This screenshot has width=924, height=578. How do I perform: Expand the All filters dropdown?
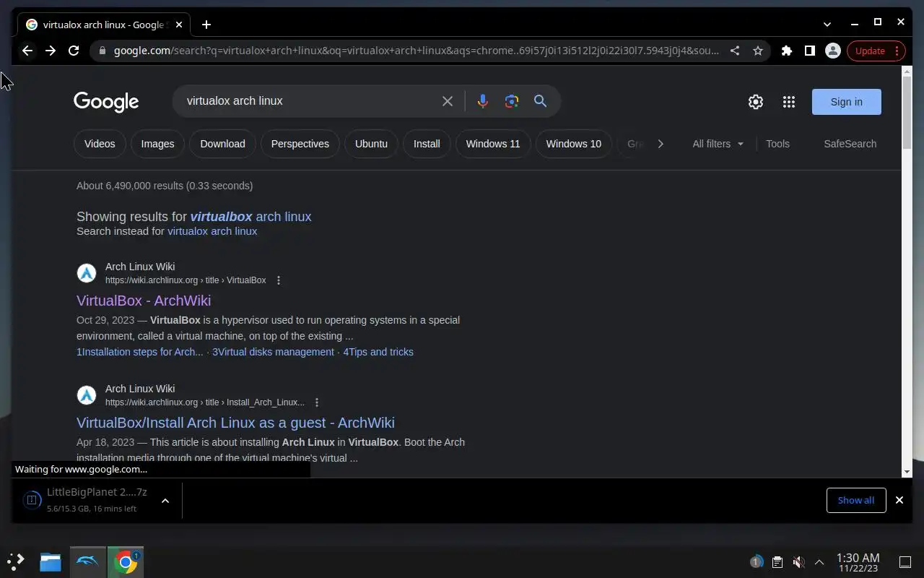pos(718,144)
